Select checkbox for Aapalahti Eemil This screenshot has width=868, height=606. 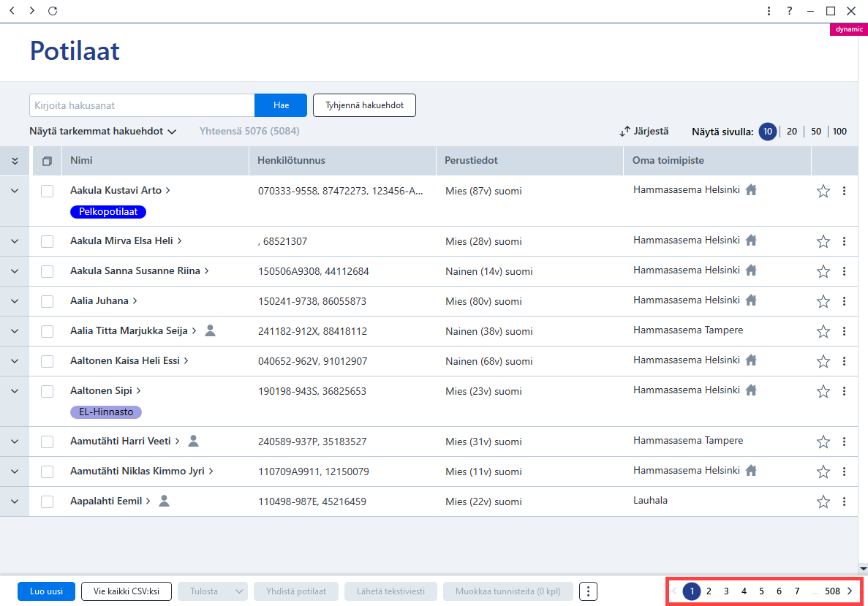click(x=47, y=501)
